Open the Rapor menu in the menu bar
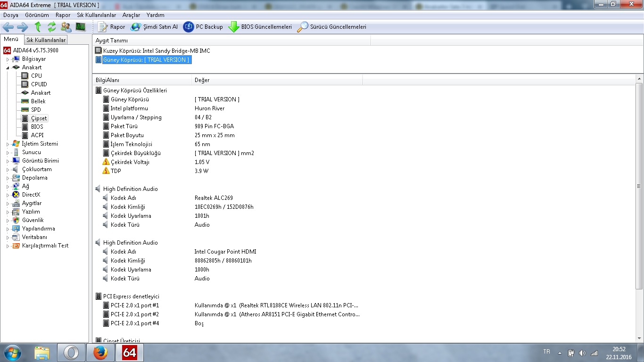The width and height of the screenshot is (644, 362). pos(63,15)
